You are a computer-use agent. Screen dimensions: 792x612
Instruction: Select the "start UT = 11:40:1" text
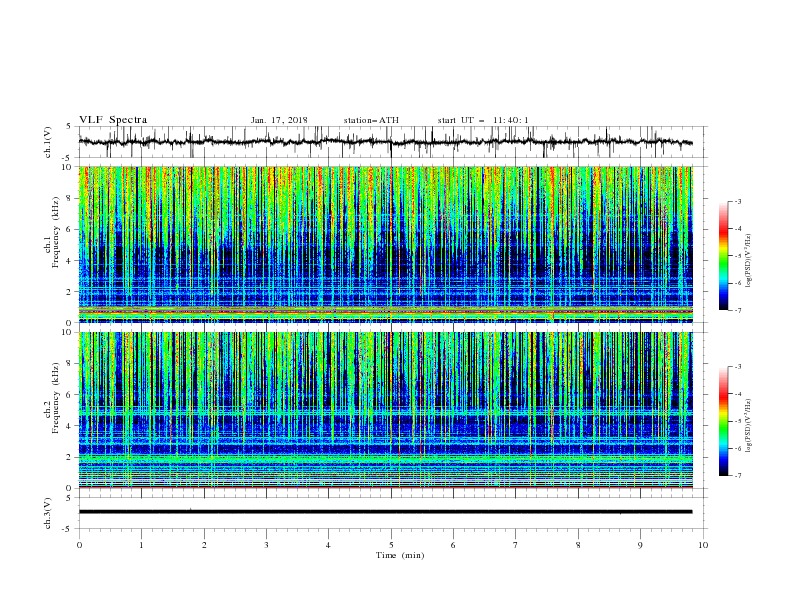pos(483,120)
